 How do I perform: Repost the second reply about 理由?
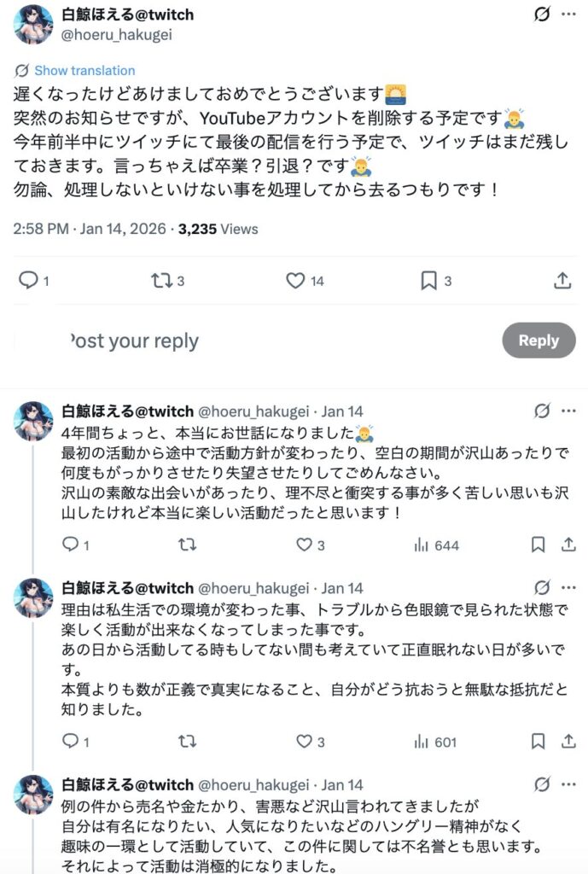click(187, 742)
